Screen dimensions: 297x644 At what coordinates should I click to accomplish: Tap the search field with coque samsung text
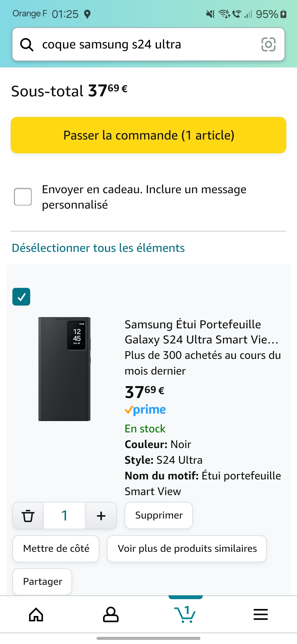[148, 44]
